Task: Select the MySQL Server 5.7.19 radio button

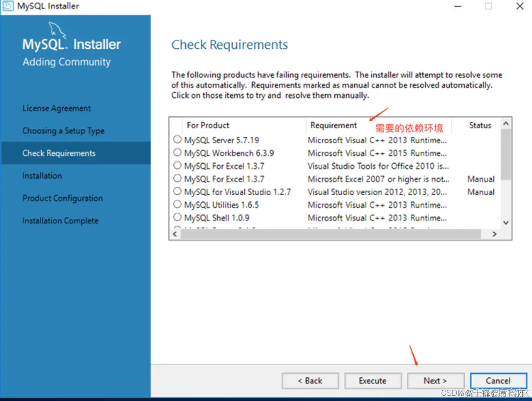Action: 177,139
